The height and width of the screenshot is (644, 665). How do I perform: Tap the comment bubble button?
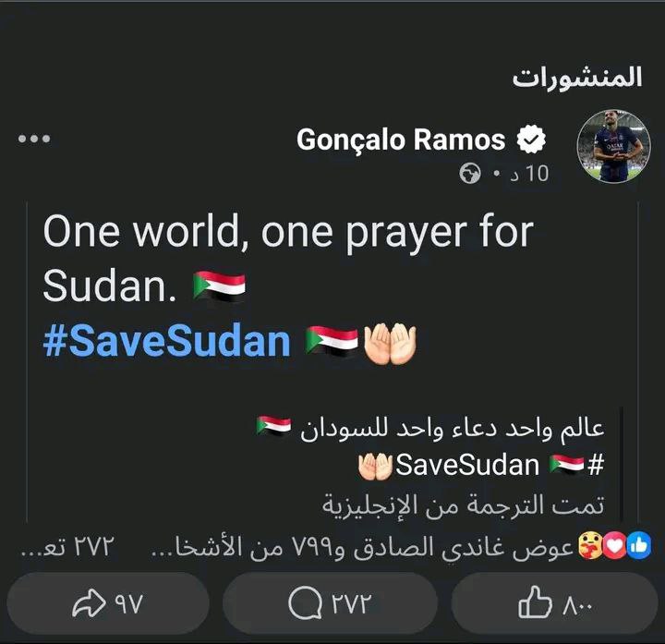pos(330,602)
